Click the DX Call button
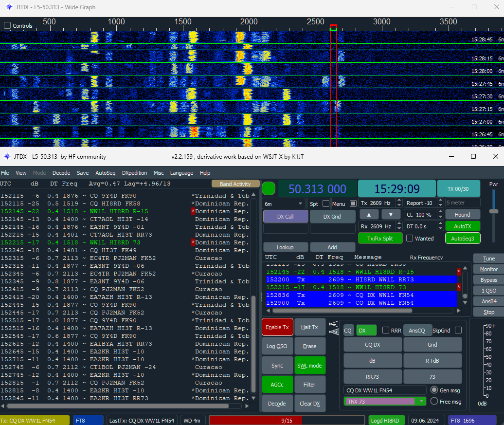The width and height of the screenshot is (504, 425). (x=286, y=217)
